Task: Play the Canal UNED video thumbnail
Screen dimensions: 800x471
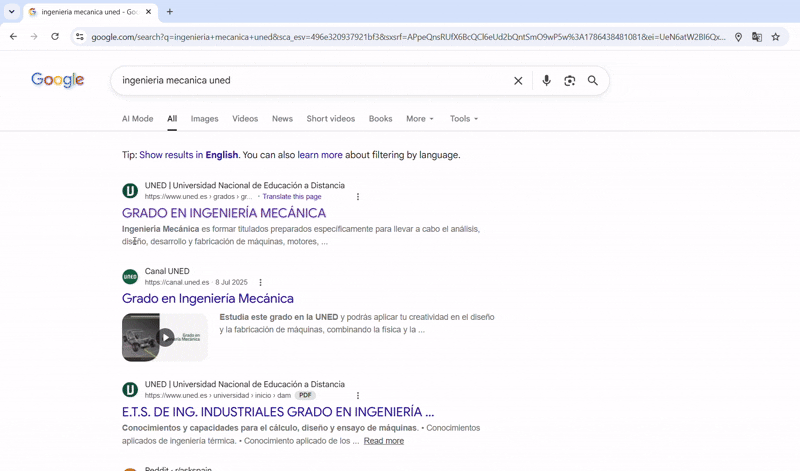Action: click(165, 337)
